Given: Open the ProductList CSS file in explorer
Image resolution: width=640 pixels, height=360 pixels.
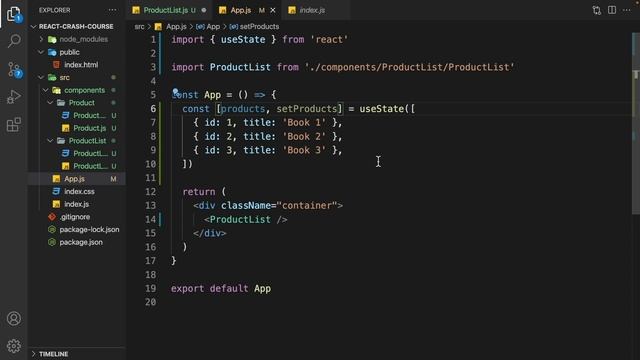Looking at the screenshot, I should click(76, 153).
